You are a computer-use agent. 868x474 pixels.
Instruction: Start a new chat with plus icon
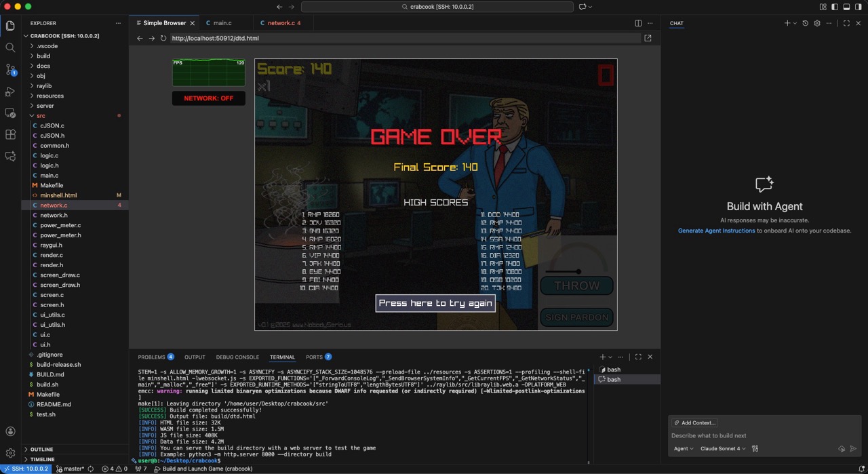(787, 23)
